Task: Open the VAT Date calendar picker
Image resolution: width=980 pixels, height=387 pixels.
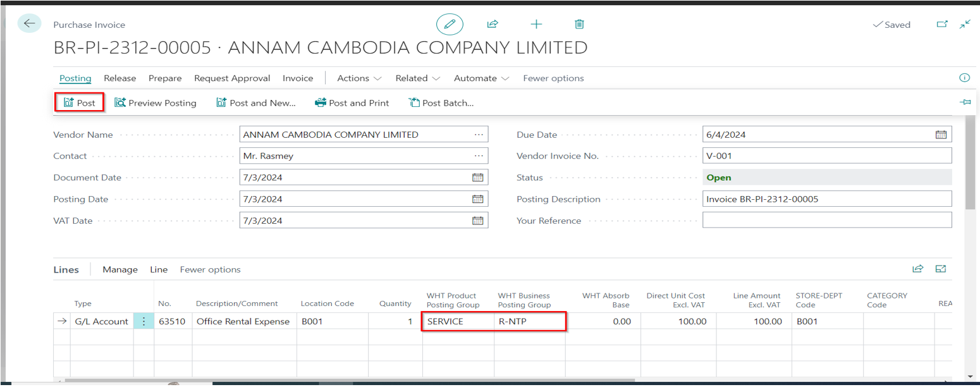Action: [x=478, y=221]
